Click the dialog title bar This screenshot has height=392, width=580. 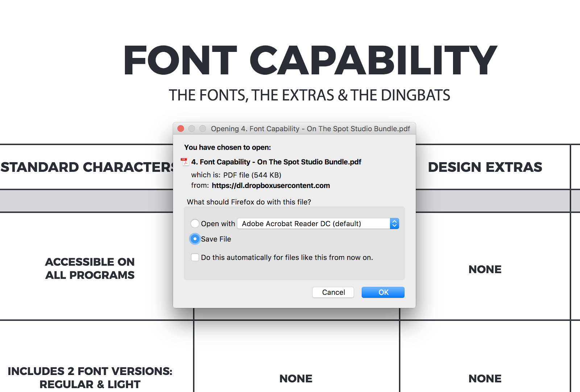[x=310, y=129]
